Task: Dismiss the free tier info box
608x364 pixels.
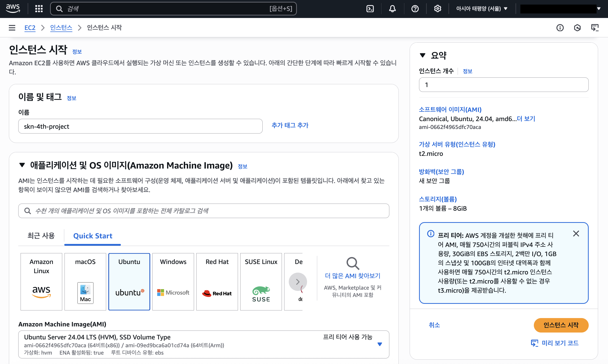Action: click(x=576, y=234)
